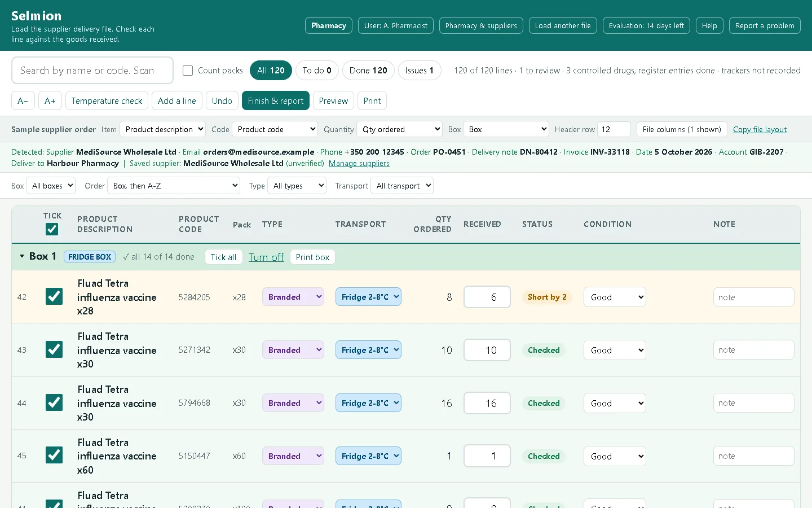Switch to the To do 0 tab
This screenshot has height=508, width=812.
point(317,71)
